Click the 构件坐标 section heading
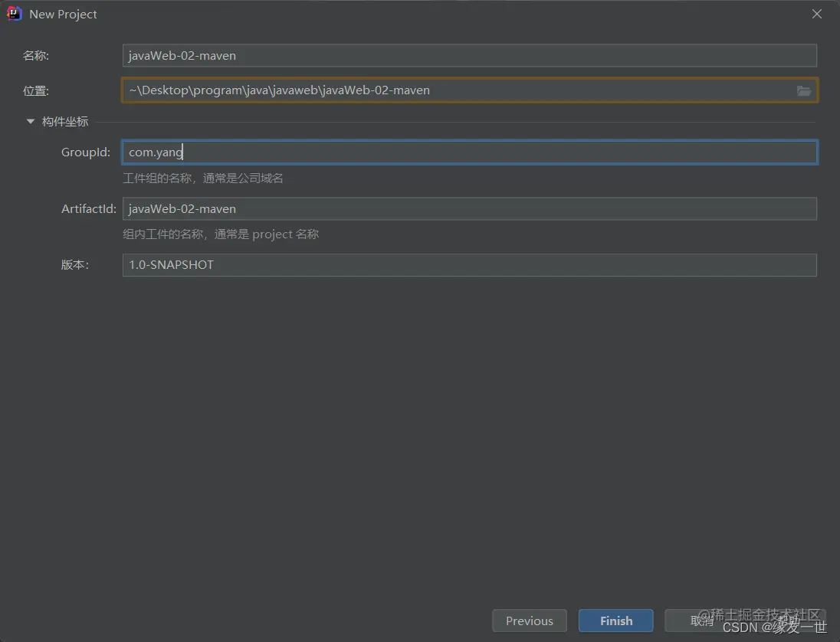The height and width of the screenshot is (642, 840). (x=65, y=122)
